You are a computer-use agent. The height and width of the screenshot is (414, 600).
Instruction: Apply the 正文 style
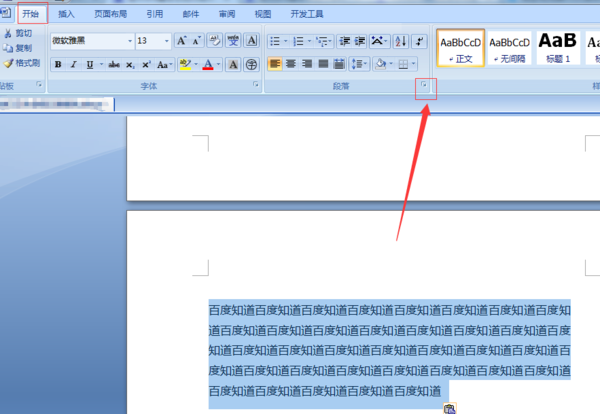460,48
